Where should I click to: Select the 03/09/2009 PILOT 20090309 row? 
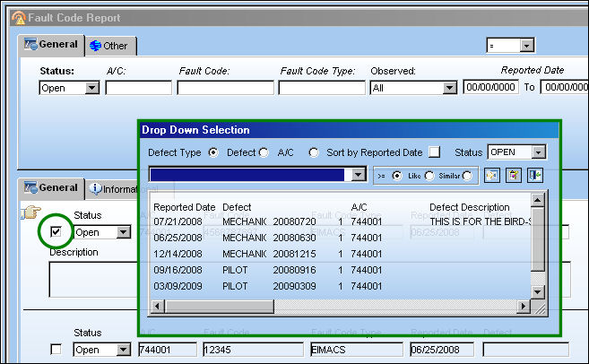341,286
